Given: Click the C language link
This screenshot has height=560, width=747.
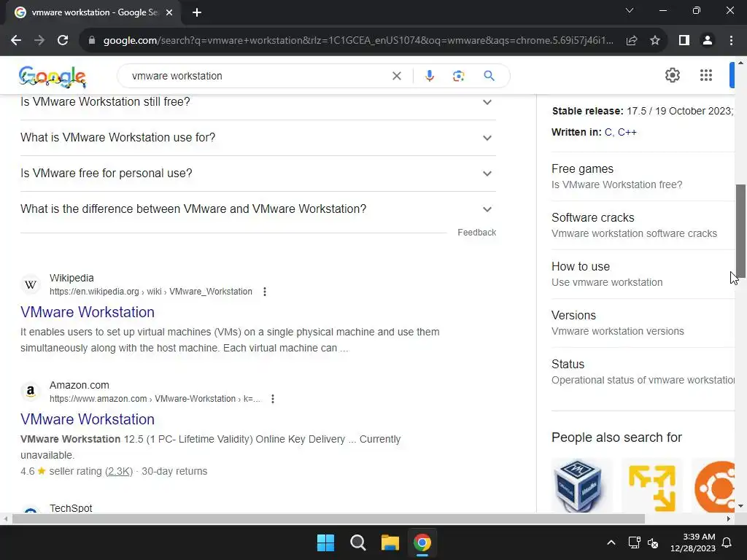Looking at the screenshot, I should [608, 132].
